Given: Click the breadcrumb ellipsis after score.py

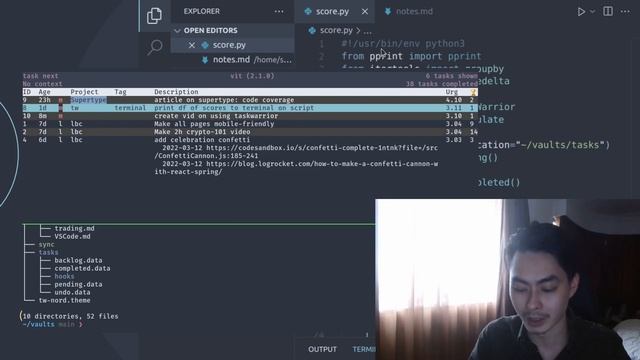Looking at the screenshot, I should pos(367,31).
